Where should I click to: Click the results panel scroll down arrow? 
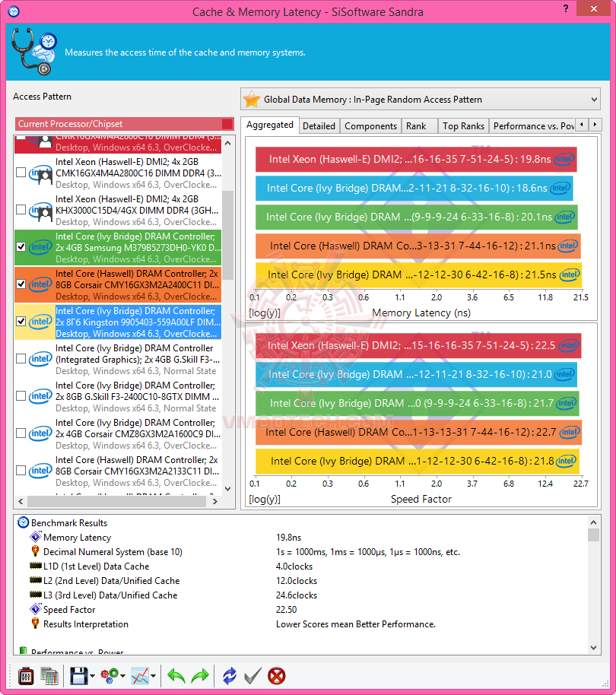(x=594, y=648)
